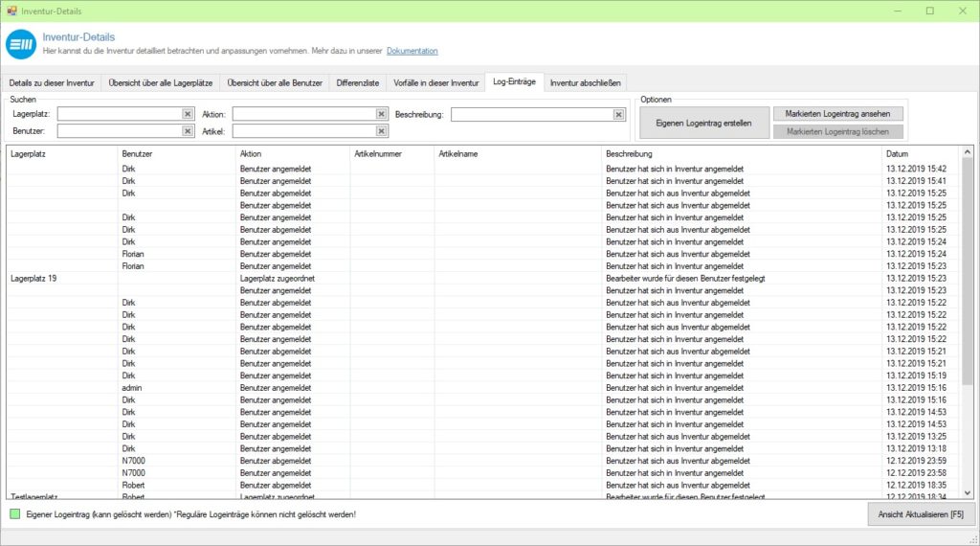Maximize the Inventur-Details window
This screenshot has height=546, width=980.
coord(930,11)
